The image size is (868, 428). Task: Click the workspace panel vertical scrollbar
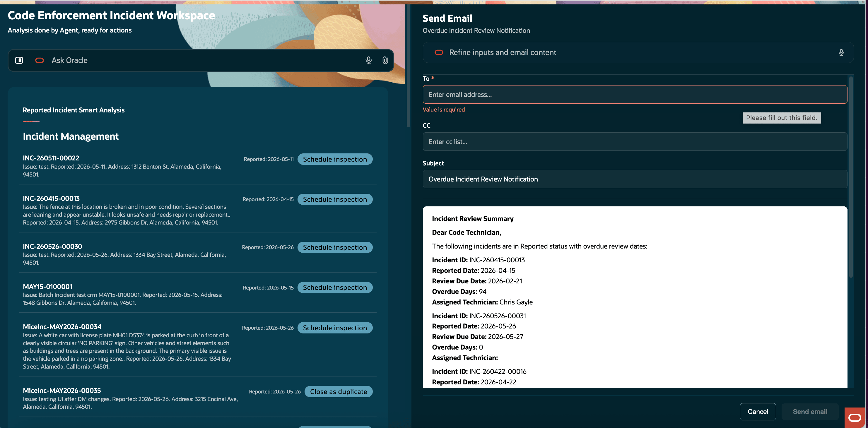point(409,66)
